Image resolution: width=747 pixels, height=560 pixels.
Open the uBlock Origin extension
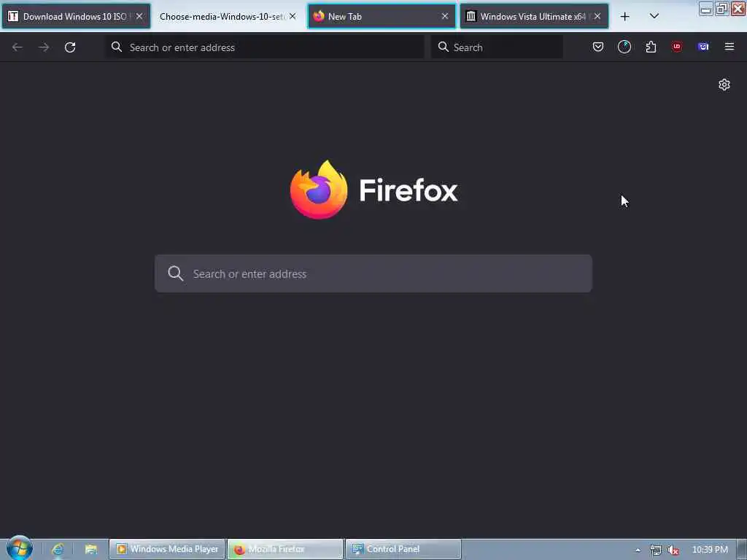[x=677, y=47]
